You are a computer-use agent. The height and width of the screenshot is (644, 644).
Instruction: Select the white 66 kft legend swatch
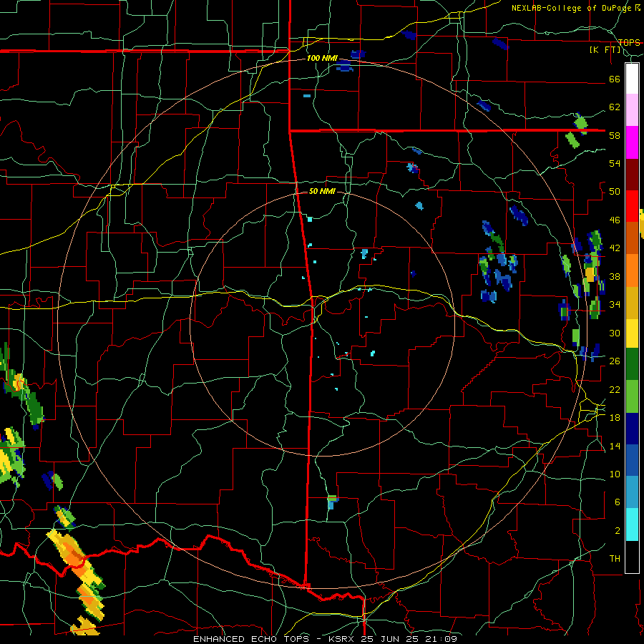[x=632, y=79]
